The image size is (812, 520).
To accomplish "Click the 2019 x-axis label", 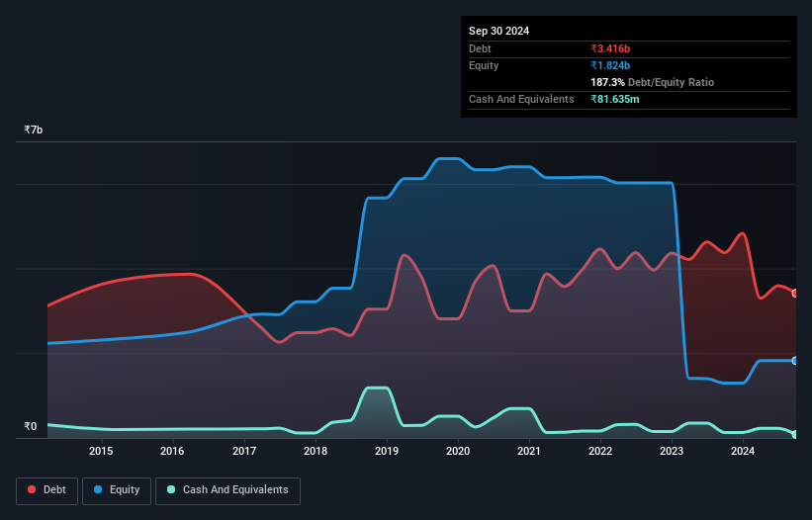I will tap(387, 451).
